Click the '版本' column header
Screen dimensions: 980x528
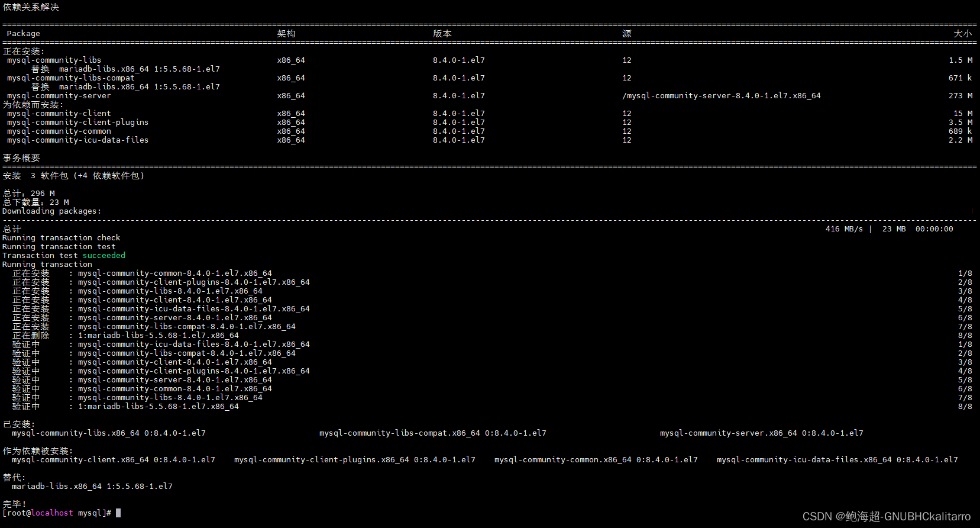[x=442, y=34]
